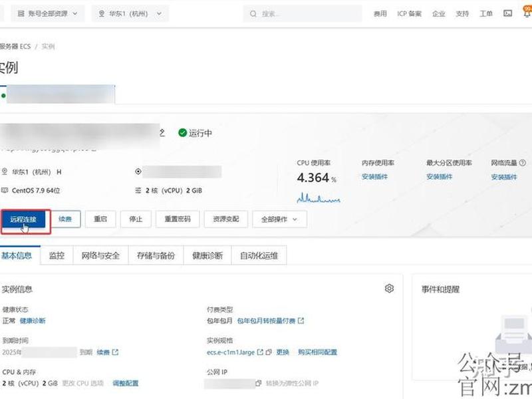Open 工单 top menu

tap(486, 13)
